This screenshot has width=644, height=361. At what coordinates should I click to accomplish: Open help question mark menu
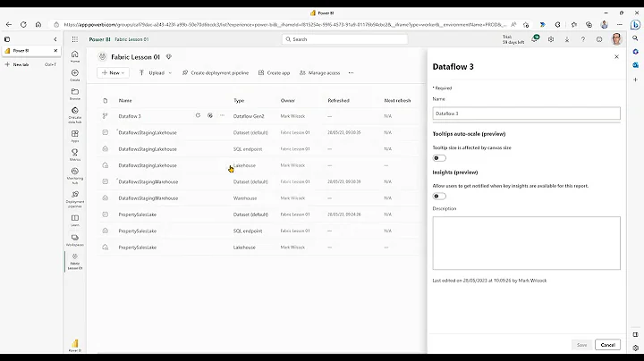point(583,39)
